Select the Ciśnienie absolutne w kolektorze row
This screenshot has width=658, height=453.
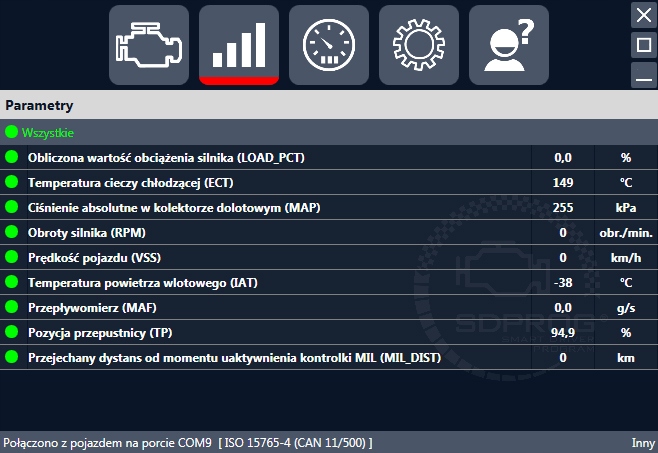(x=329, y=207)
